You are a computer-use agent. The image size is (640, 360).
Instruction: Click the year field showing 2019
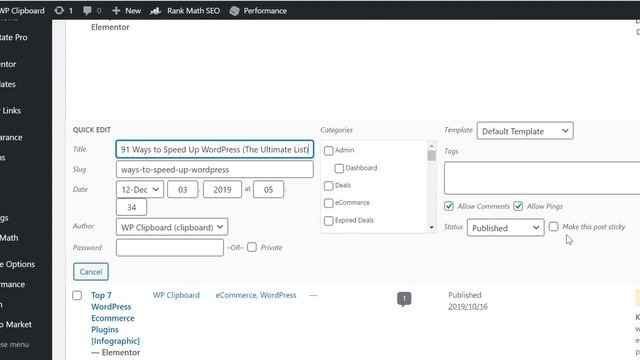[222, 189]
